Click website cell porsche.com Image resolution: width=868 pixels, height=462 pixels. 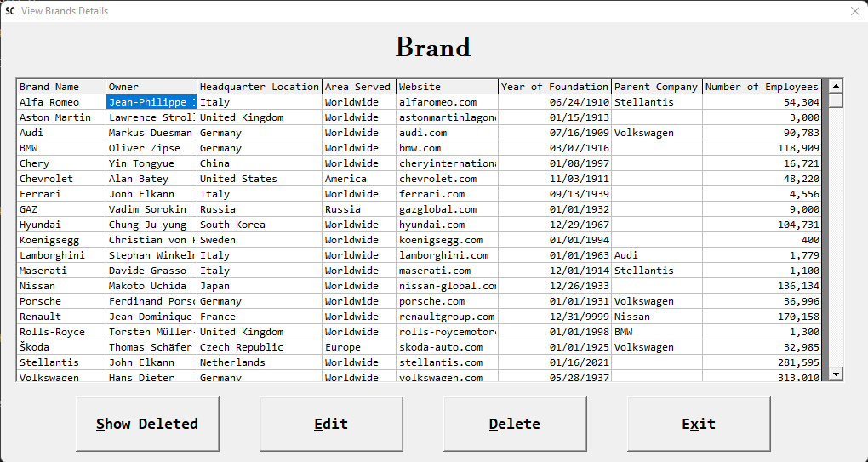click(448, 301)
